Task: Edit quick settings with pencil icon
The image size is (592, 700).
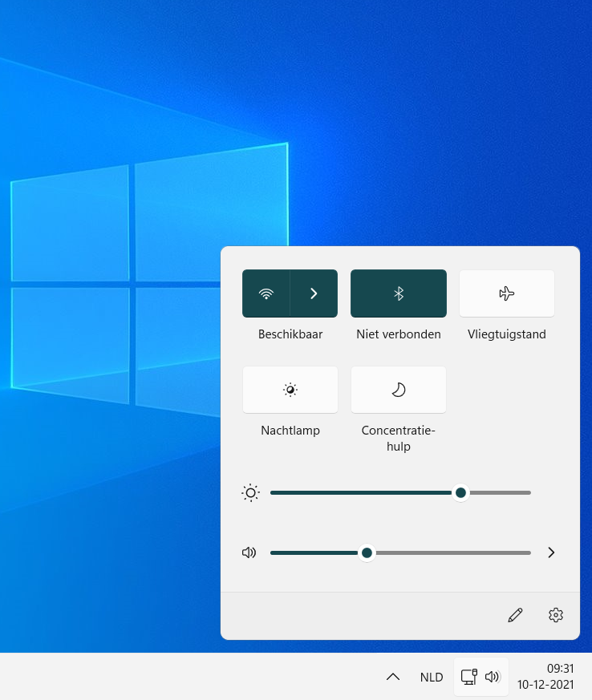Action: point(515,615)
